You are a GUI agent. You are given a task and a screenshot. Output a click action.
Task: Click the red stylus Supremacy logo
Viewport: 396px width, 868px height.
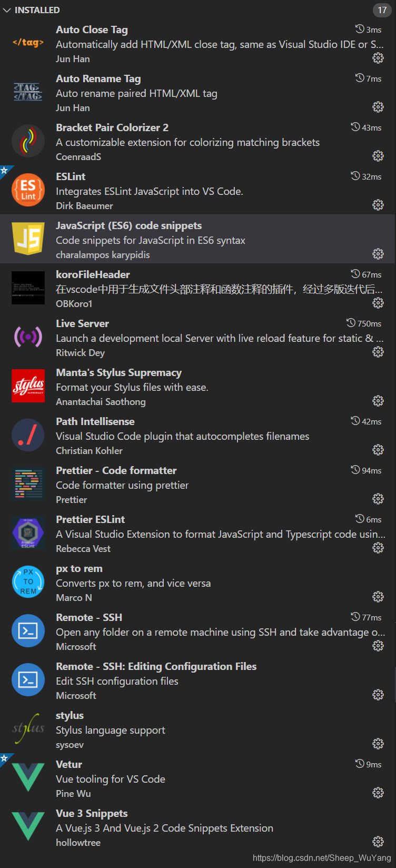[28, 386]
